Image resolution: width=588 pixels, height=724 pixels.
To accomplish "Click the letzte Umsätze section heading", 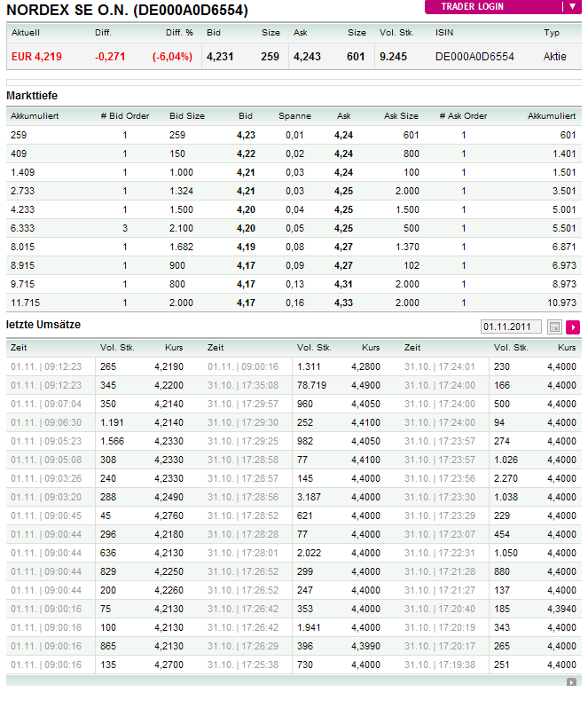I will [43, 325].
